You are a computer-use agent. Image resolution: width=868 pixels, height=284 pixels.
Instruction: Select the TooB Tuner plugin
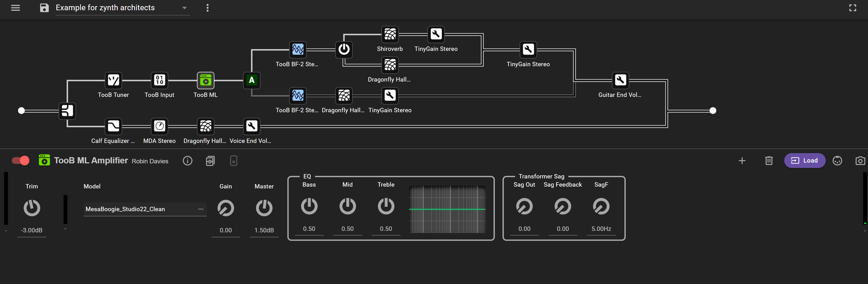point(113,80)
